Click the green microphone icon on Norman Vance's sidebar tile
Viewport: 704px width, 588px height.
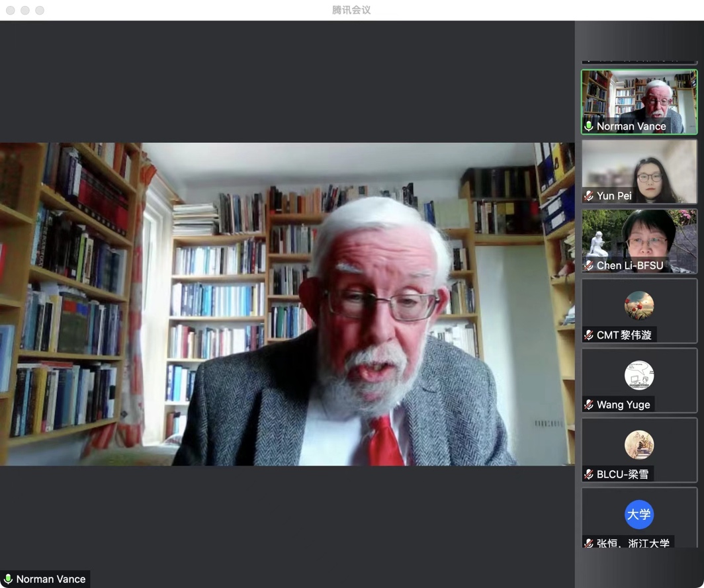(588, 126)
